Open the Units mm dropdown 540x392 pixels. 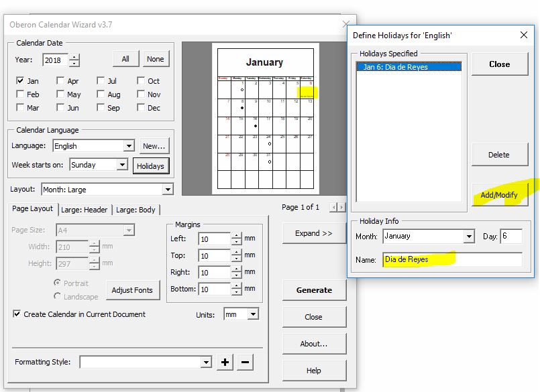point(253,314)
